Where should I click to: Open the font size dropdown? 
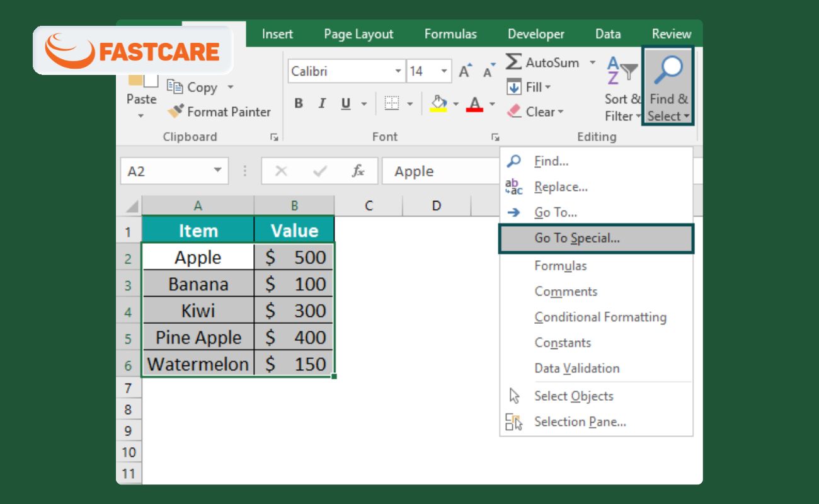[x=445, y=71]
